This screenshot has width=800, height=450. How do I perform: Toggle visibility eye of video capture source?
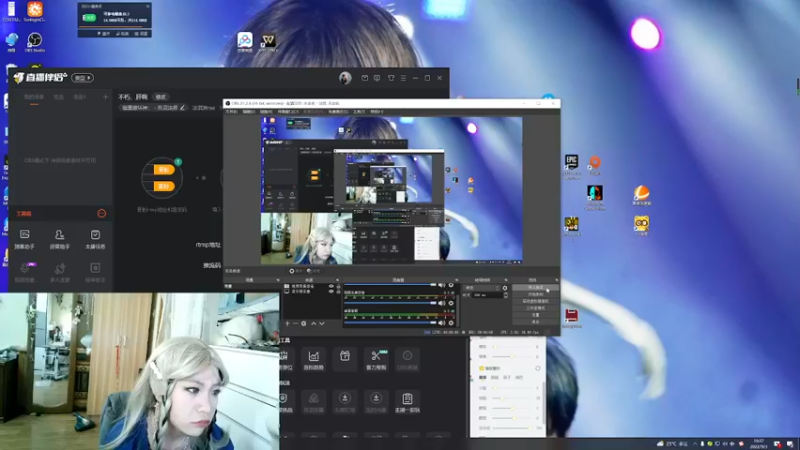331,286
